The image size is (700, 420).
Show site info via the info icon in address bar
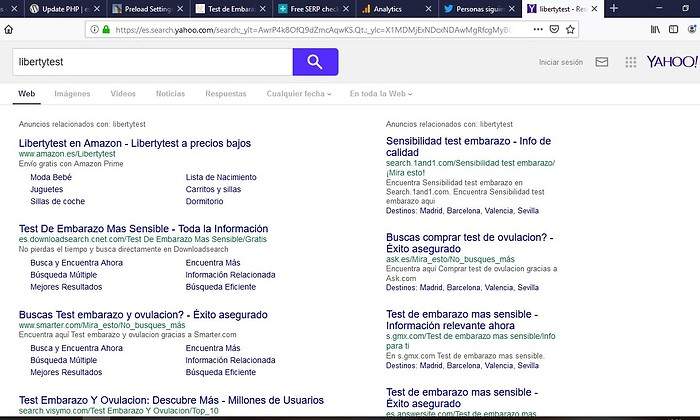94,29
